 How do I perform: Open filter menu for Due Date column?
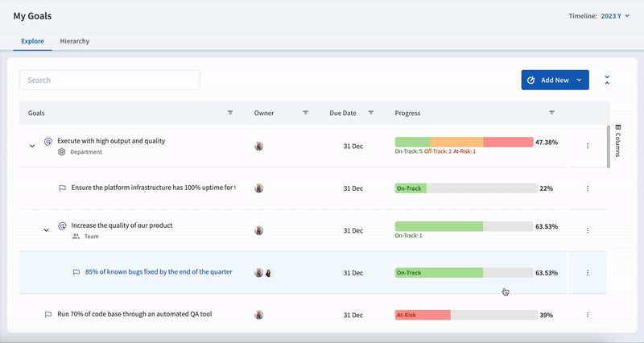[371, 113]
